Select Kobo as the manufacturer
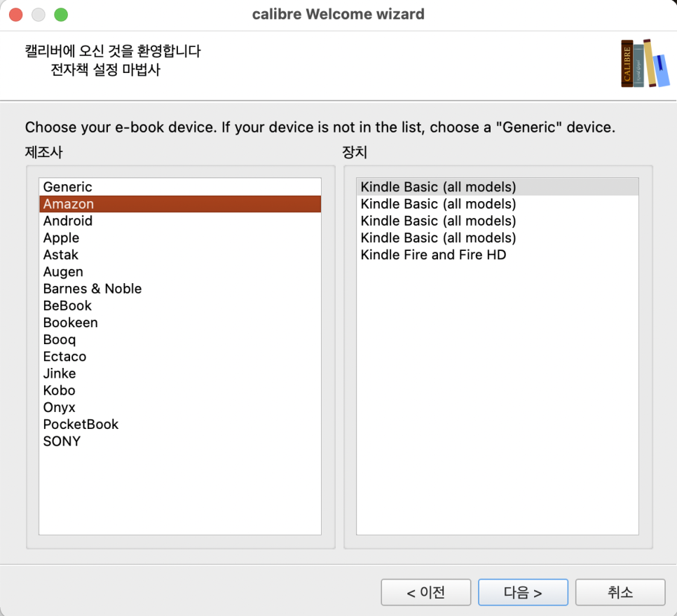Viewport: 677px width, 616px height. pos(180,390)
